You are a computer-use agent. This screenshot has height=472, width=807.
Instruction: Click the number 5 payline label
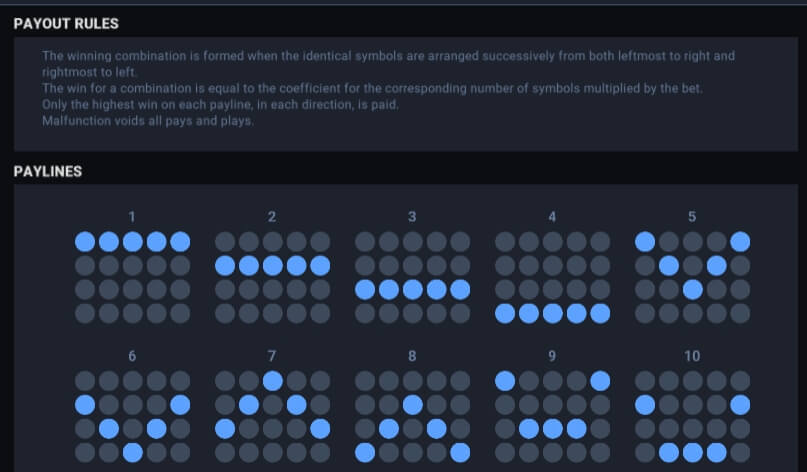point(692,217)
